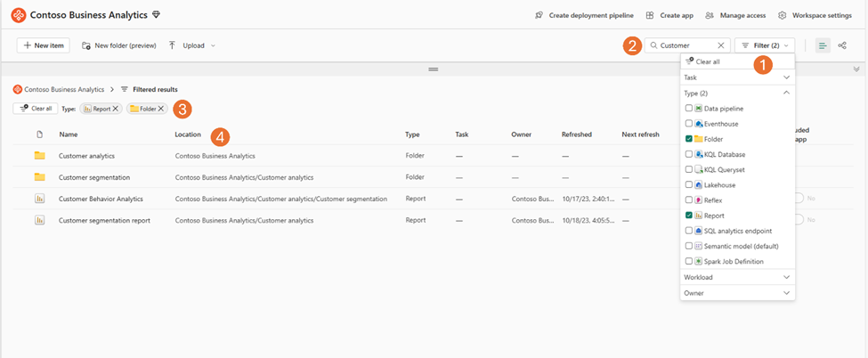Check the Lakehouse checkbox
The height and width of the screenshot is (358, 868).
click(689, 184)
